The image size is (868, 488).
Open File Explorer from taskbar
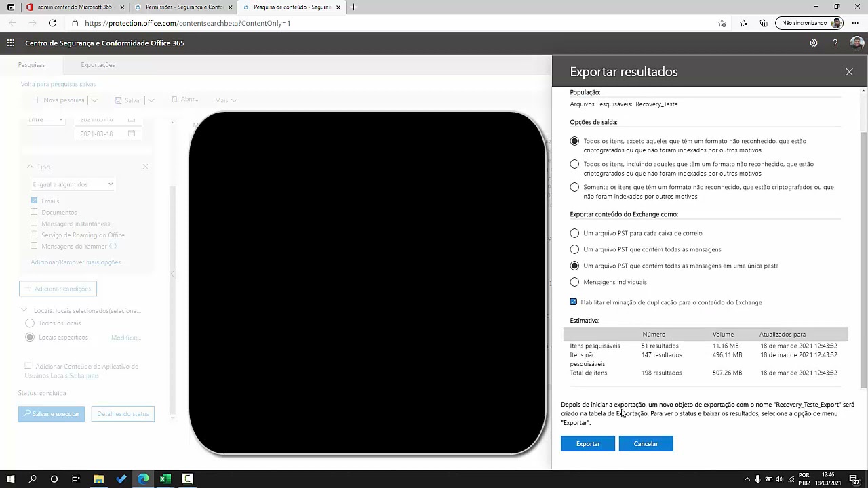98,479
